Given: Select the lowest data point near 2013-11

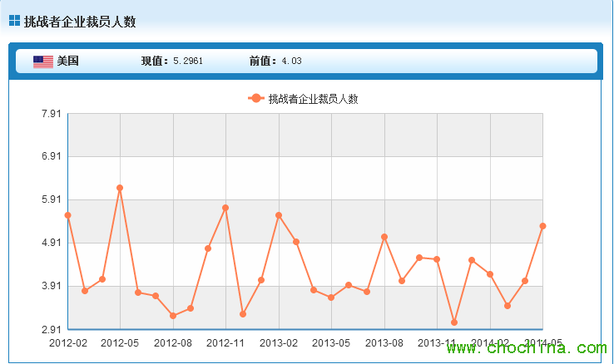Looking at the screenshot, I should [x=454, y=322].
